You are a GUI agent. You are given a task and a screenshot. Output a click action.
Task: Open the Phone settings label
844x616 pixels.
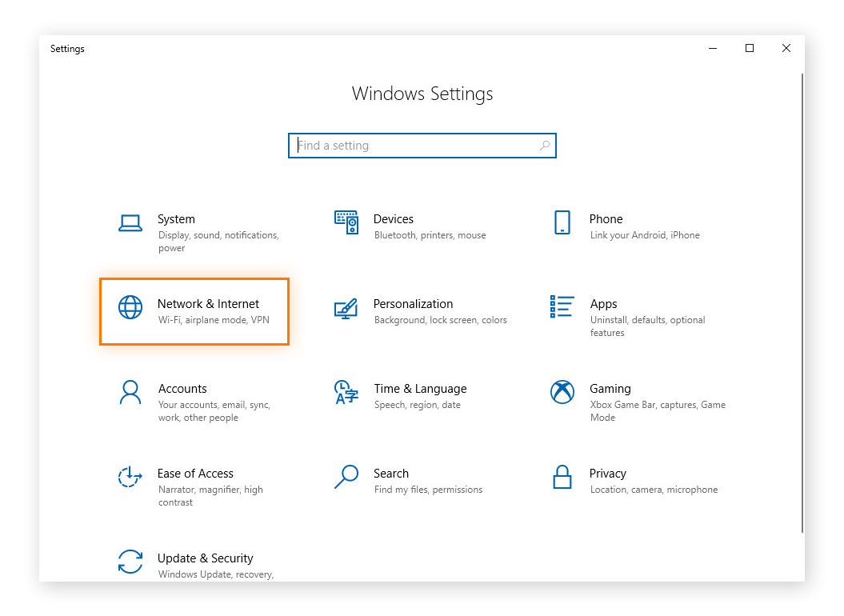tap(606, 219)
